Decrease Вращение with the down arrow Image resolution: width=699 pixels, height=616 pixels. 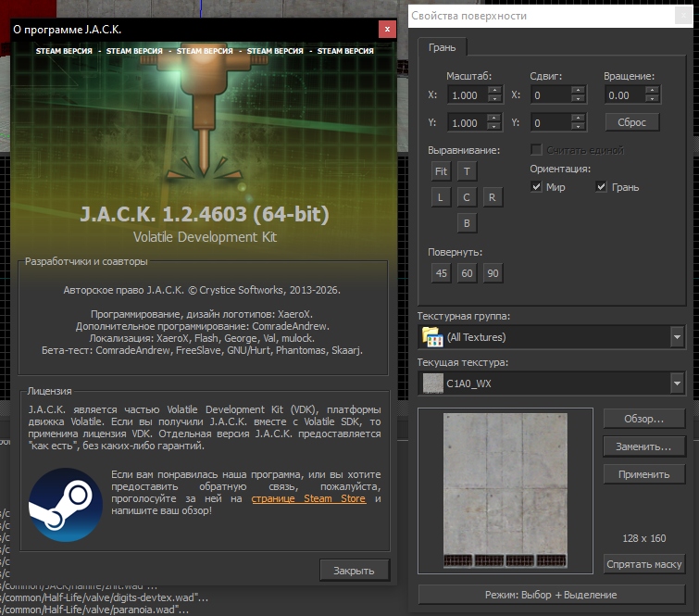coord(652,99)
